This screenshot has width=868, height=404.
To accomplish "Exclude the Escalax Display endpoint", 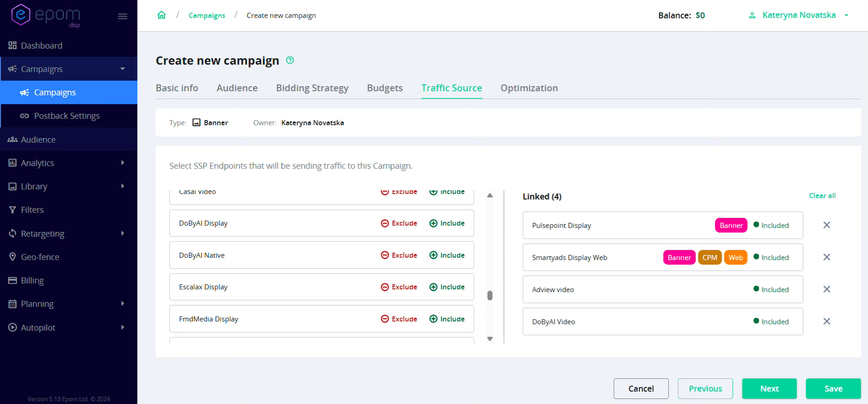I will tap(399, 287).
